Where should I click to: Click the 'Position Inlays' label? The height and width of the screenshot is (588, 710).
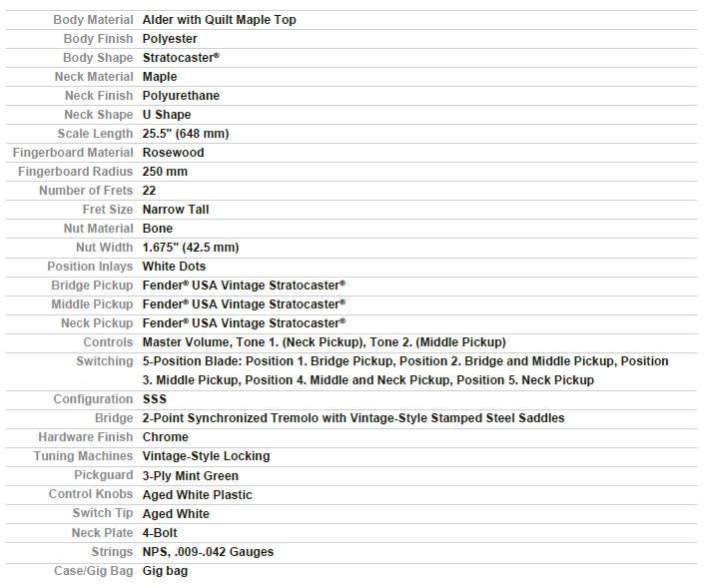[90, 268]
